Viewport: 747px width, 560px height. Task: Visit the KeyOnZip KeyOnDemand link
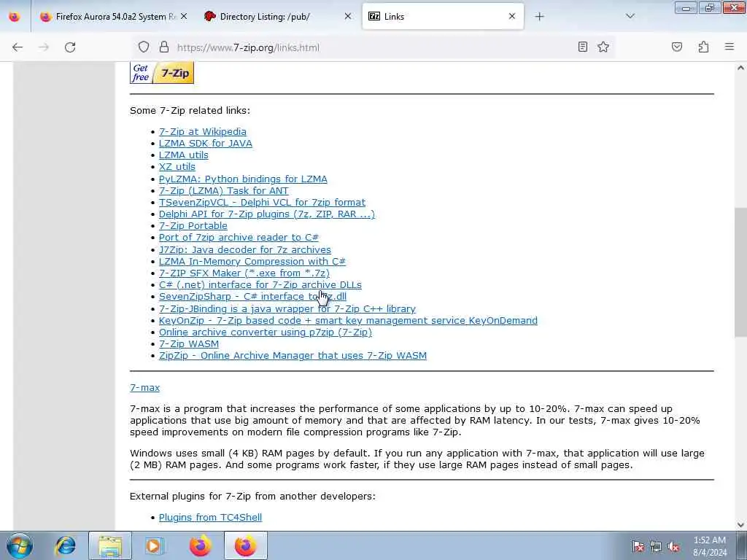348,321
